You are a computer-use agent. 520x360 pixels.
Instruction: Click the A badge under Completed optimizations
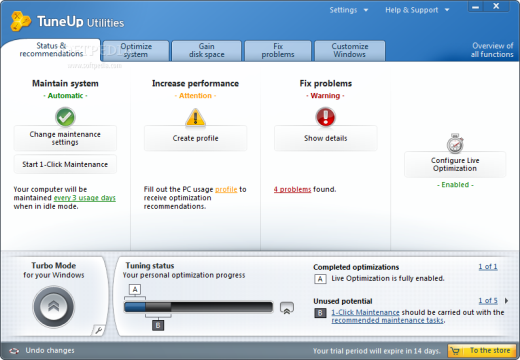(320, 279)
